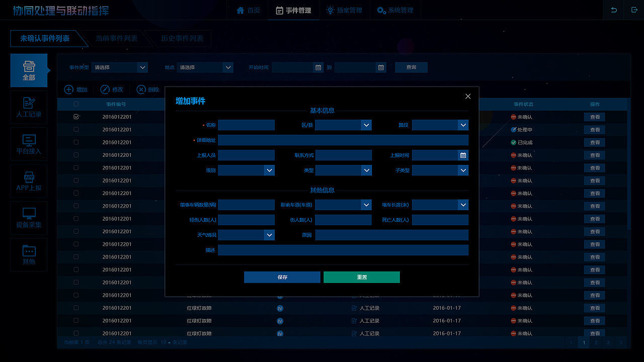Open 事件类型 filter dropdown

(x=120, y=67)
